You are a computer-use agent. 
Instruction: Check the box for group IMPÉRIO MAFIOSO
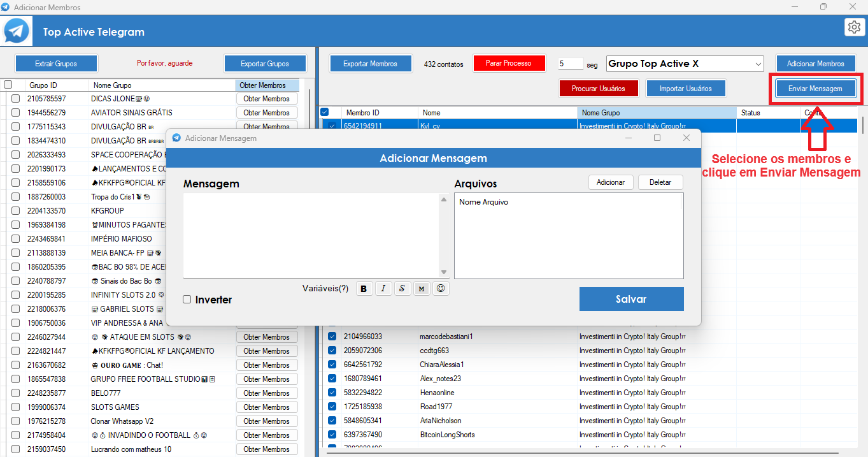[15, 239]
